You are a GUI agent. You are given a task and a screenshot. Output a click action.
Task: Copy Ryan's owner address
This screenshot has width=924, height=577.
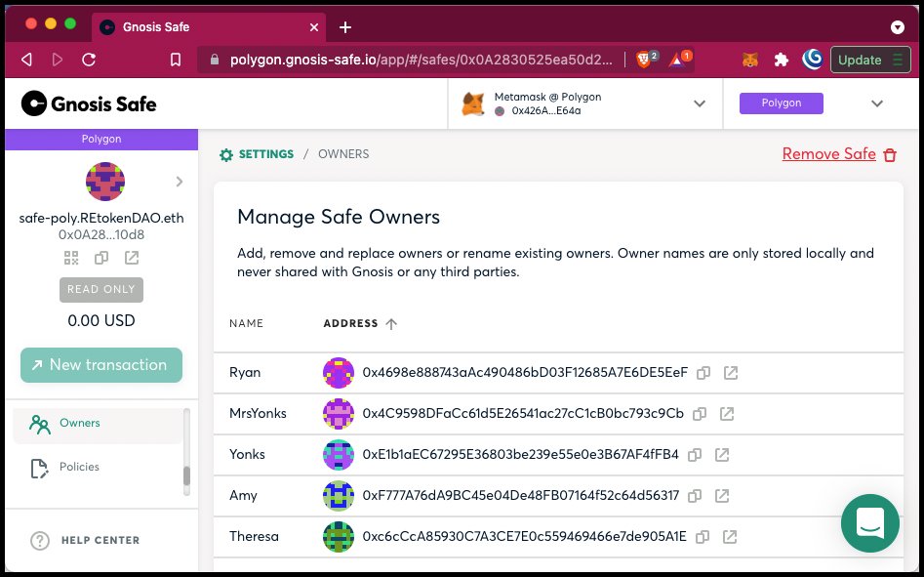[703, 373]
